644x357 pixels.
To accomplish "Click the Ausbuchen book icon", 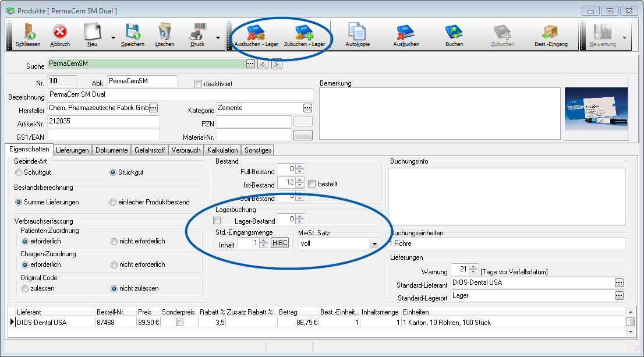I will point(406,32).
